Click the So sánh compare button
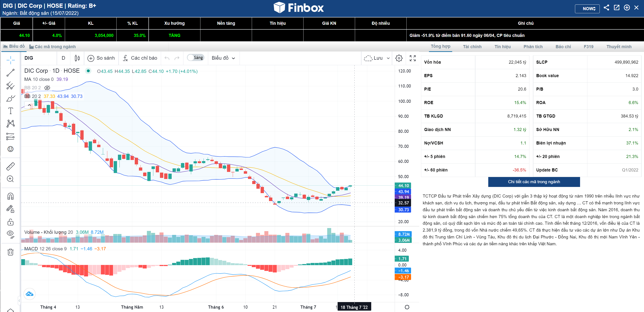The image size is (644, 312). pyautogui.click(x=101, y=58)
